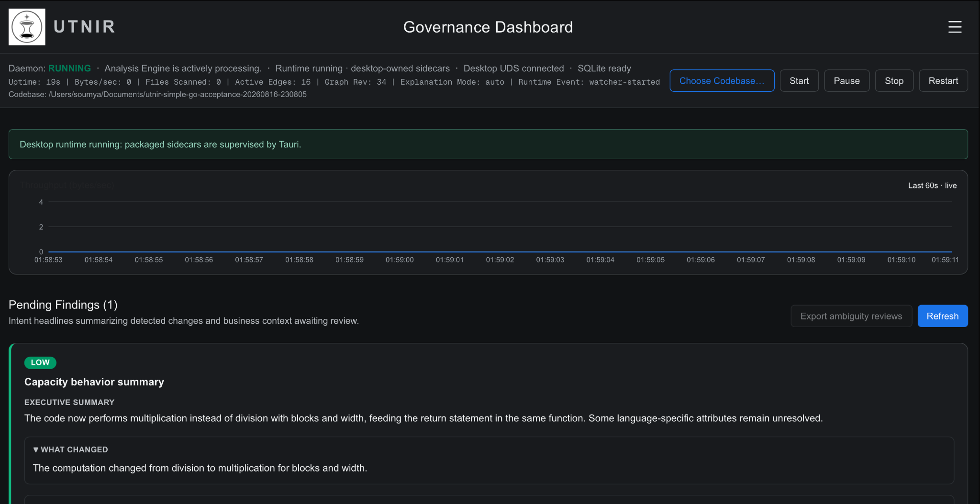Restart the daemon

[x=943, y=81]
